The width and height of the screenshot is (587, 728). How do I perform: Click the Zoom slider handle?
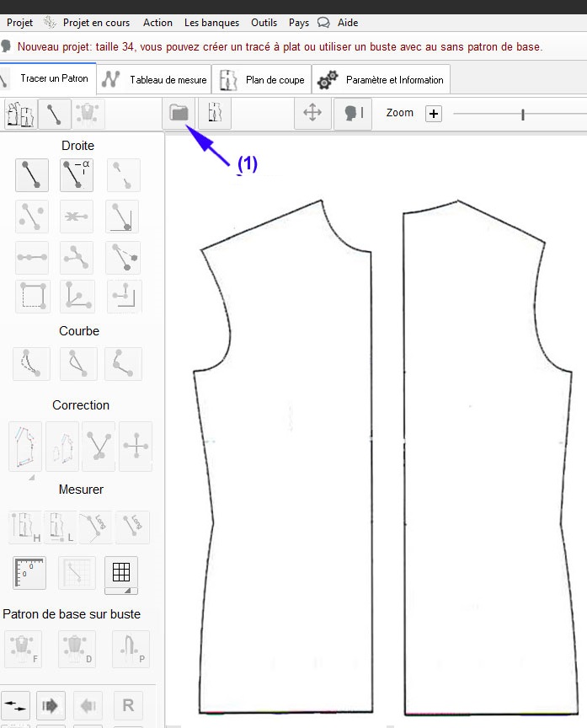point(523,114)
